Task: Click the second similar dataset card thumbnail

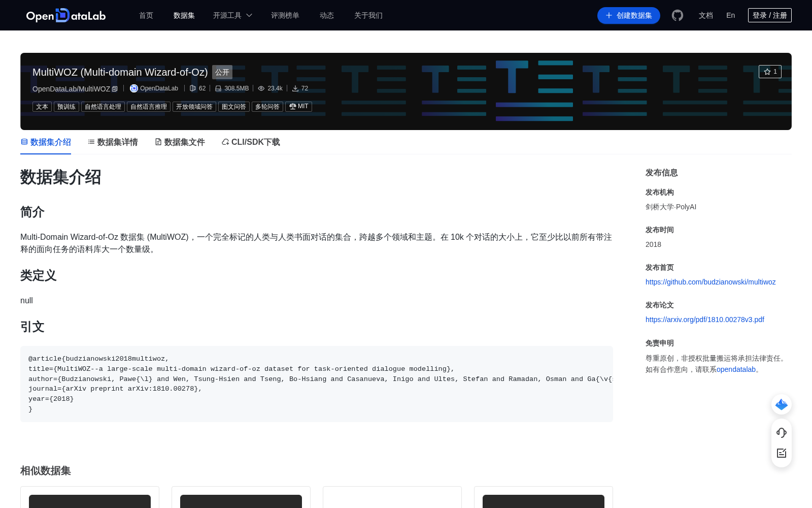Action: [241, 501]
